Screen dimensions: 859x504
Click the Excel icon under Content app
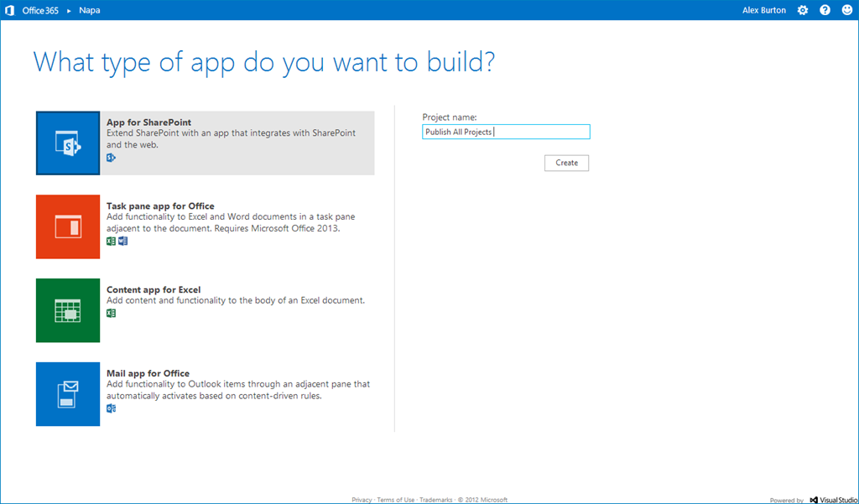(112, 314)
